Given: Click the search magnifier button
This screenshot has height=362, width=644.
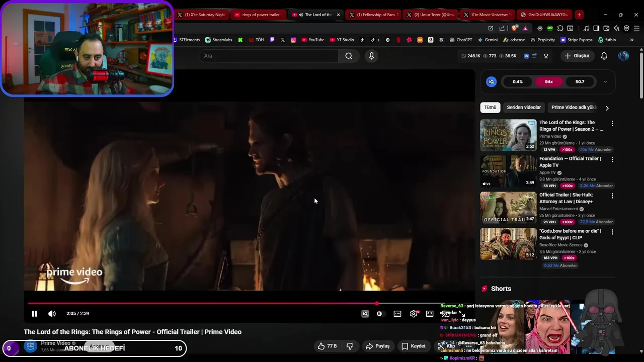Looking at the screenshot, I should click(x=349, y=56).
